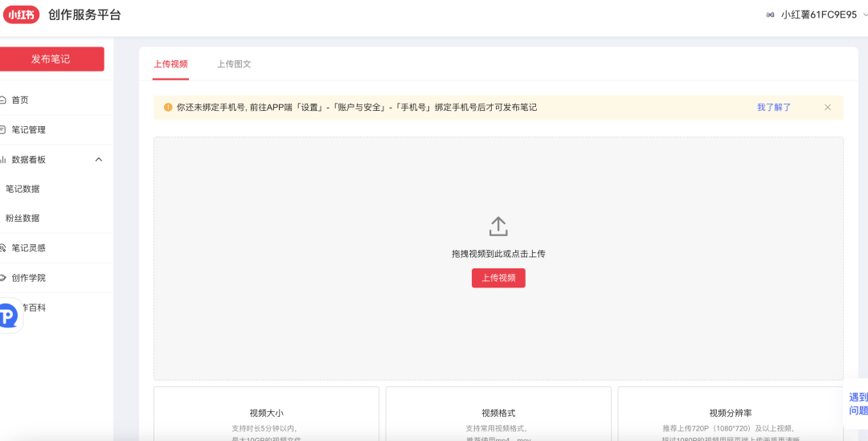The height and width of the screenshot is (441, 868).
Task: Select the 上传视频 tab
Action: [x=170, y=64]
